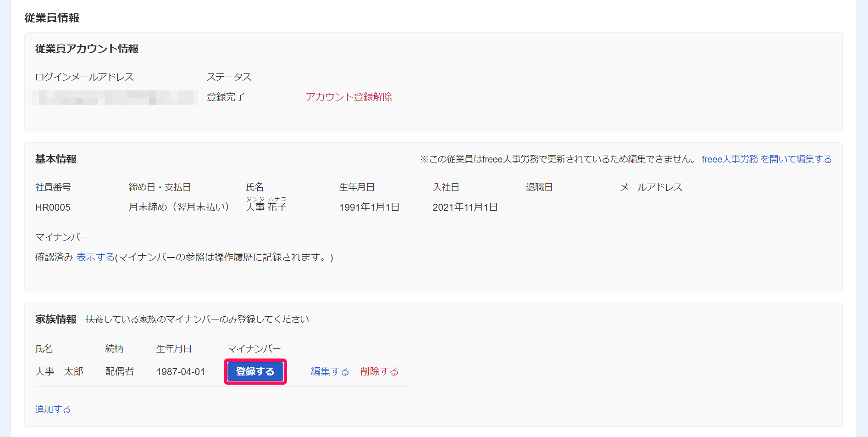
Task: Click the 従業員情報 page heading
Action: click(x=52, y=18)
